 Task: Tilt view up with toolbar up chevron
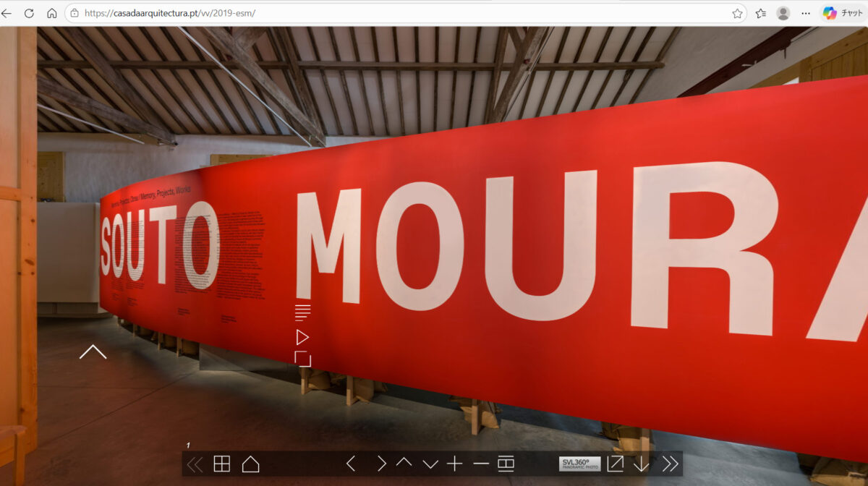coord(404,463)
